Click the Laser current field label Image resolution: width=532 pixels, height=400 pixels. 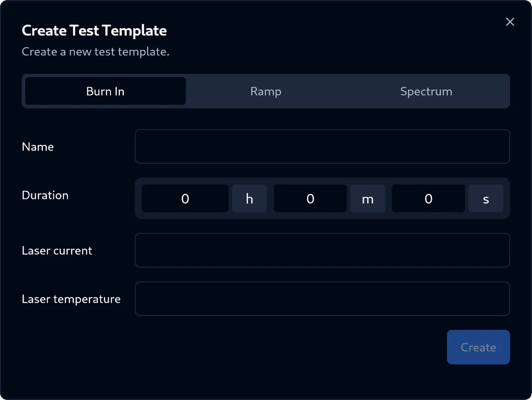click(x=57, y=250)
